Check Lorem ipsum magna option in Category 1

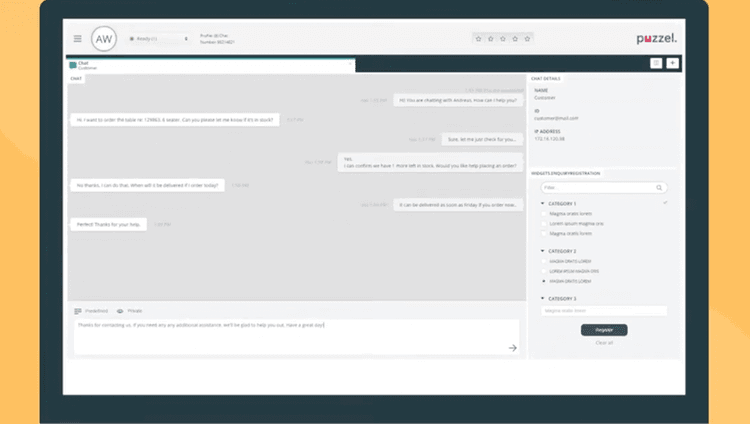coord(543,223)
